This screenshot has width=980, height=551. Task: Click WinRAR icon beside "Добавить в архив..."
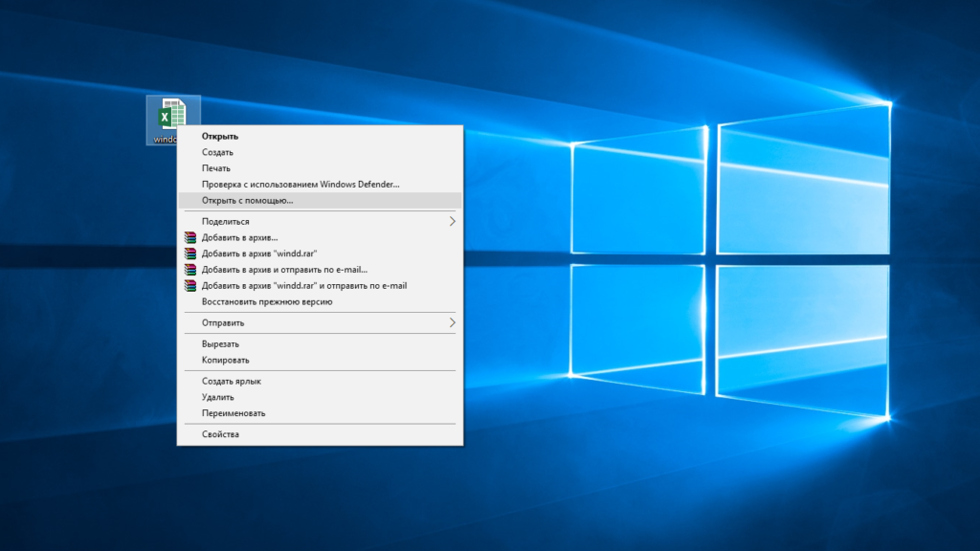(x=189, y=237)
